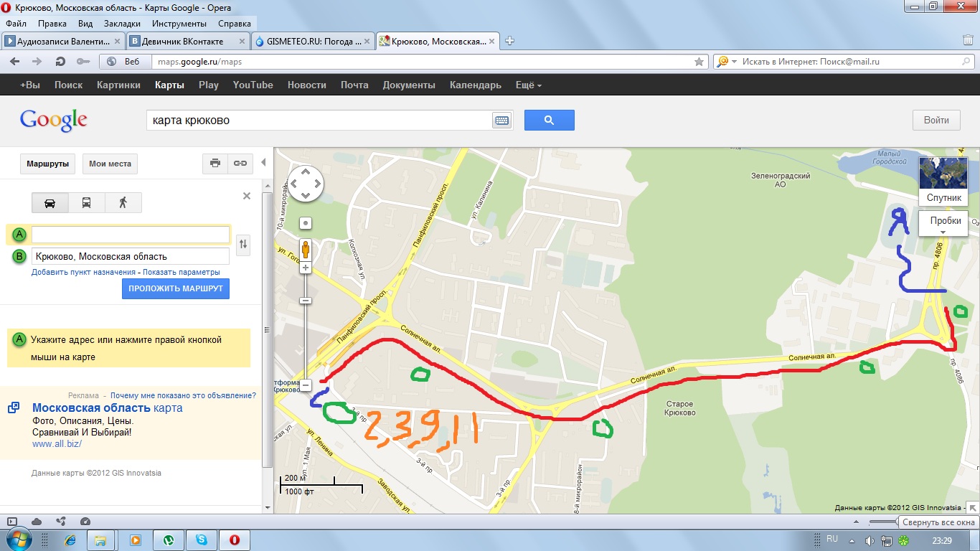The height and width of the screenshot is (551, 980).
Task: Open a new tab with plus button
Action: pyautogui.click(x=510, y=41)
